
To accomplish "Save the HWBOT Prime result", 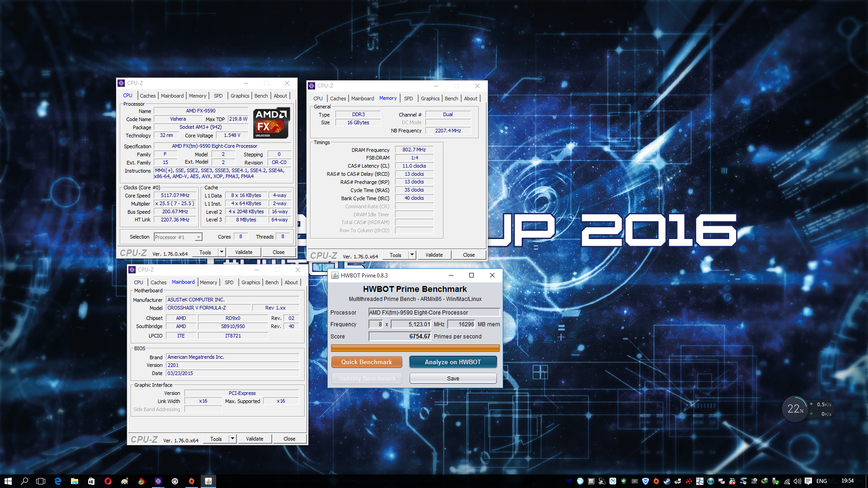I will pyautogui.click(x=453, y=378).
